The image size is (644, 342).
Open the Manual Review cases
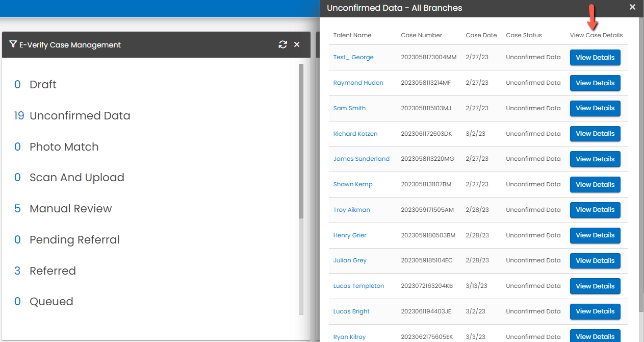70,209
